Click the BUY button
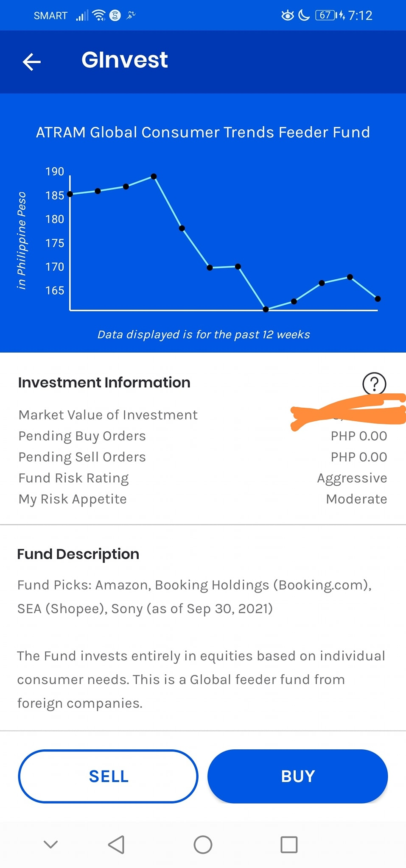The height and width of the screenshot is (868, 406). (x=297, y=776)
